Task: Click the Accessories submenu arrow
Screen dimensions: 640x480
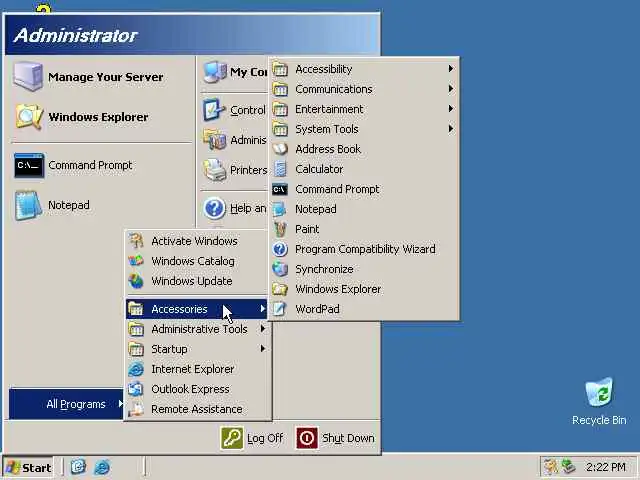Action: pyautogui.click(x=263, y=309)
